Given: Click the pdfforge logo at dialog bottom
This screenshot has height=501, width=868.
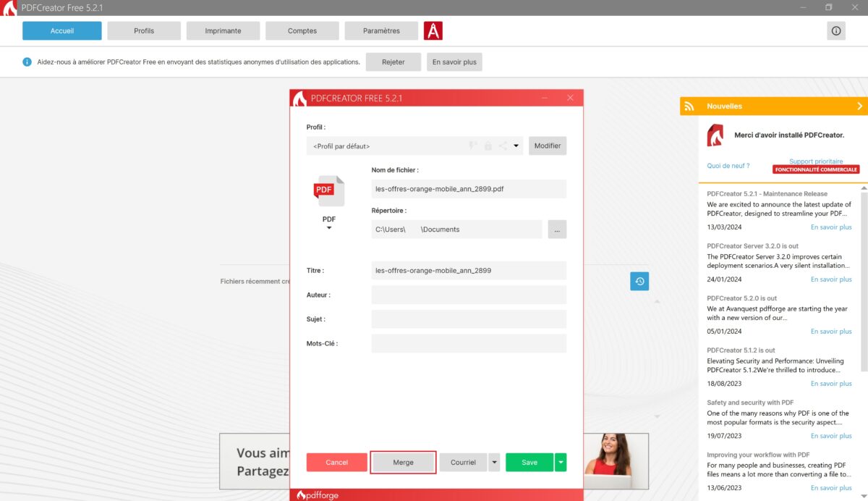Looking at the screenshot, I should (318, 495).
